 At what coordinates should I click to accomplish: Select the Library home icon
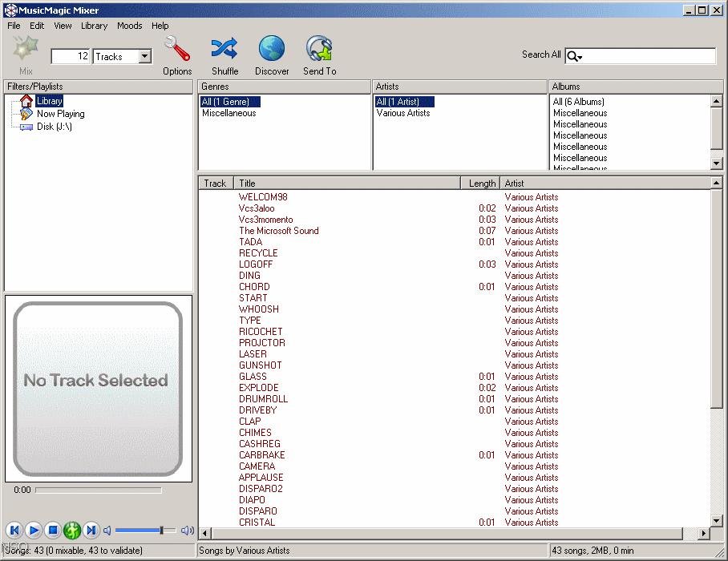[26, 101]
